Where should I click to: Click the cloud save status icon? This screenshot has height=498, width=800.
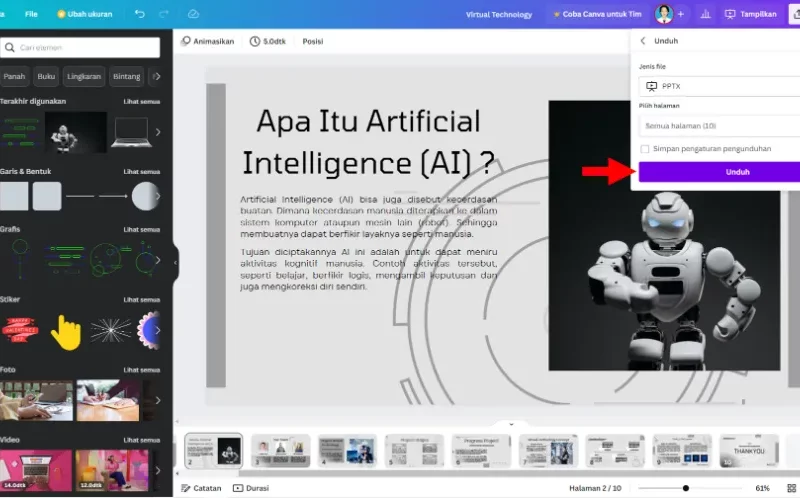coord(193,14)
